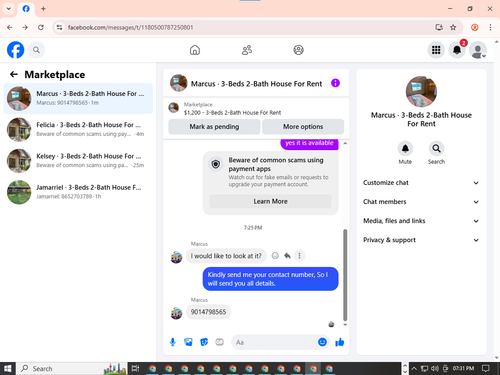500x375 pixels.
Task: Open Felicia conversation in list
Action: 78,129
